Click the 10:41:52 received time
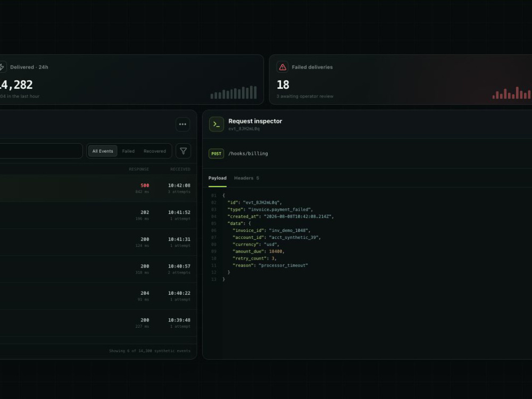The width and height of the screenshot is (532, 399). tap(179, 212)
